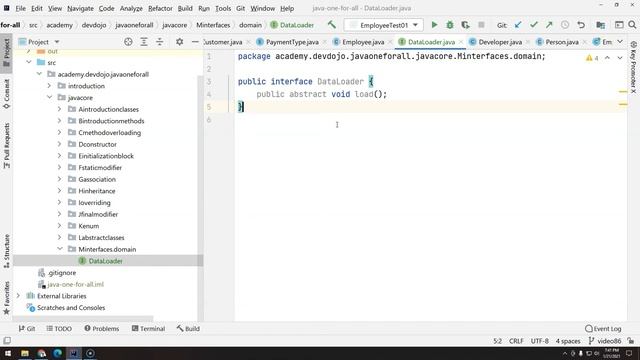Viewport: 640px width, 360px height.
Task: Click the stop process icon
Action: pyautogui.click(x=481, y=25)
